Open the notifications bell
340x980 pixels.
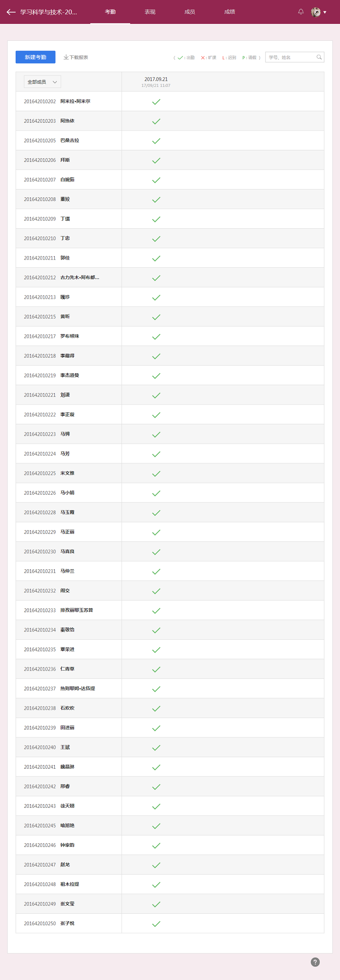point(301,12)
